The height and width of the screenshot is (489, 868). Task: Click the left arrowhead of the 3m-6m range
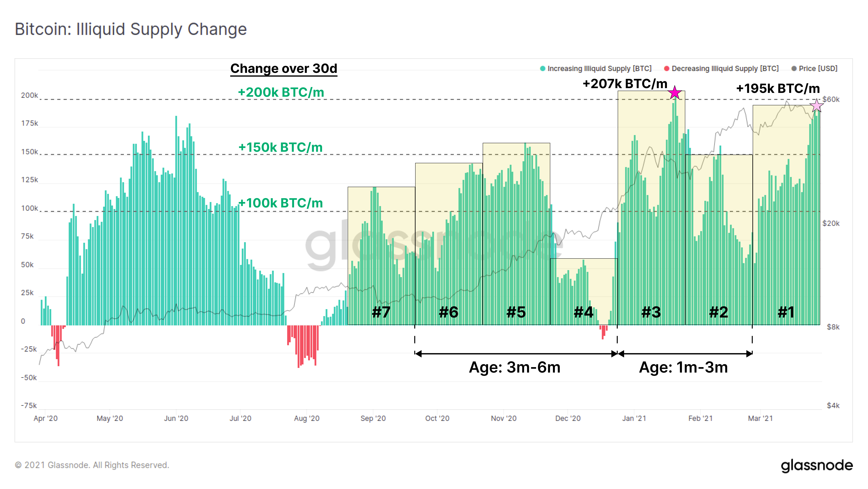point(419,354)
